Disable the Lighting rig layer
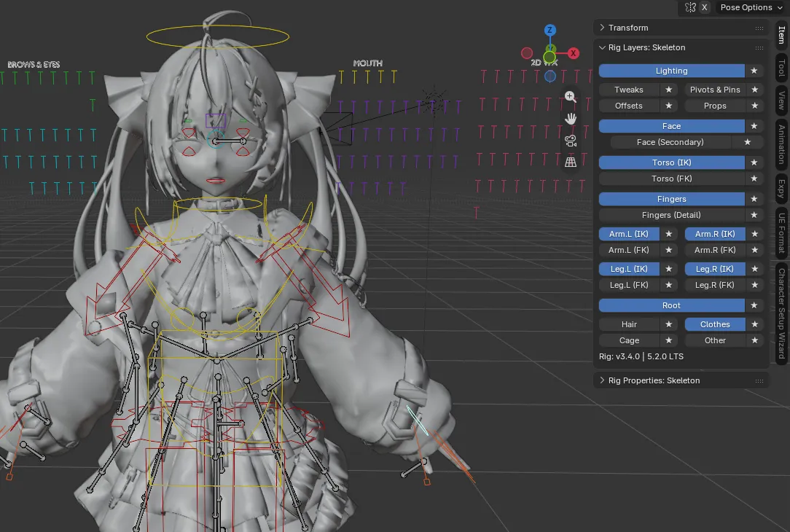Screen dimensions: 790x532 click(672, 71)
